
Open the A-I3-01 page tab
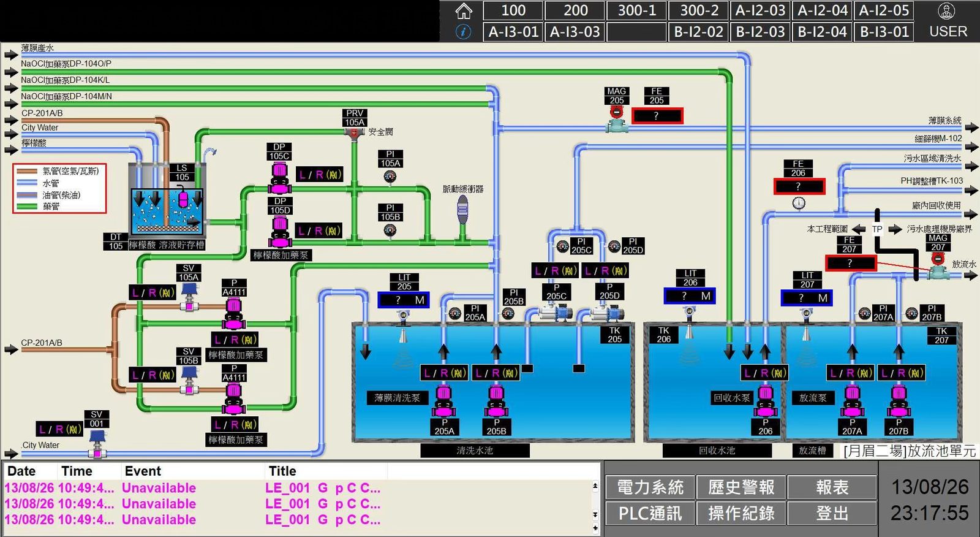(513, 32)
